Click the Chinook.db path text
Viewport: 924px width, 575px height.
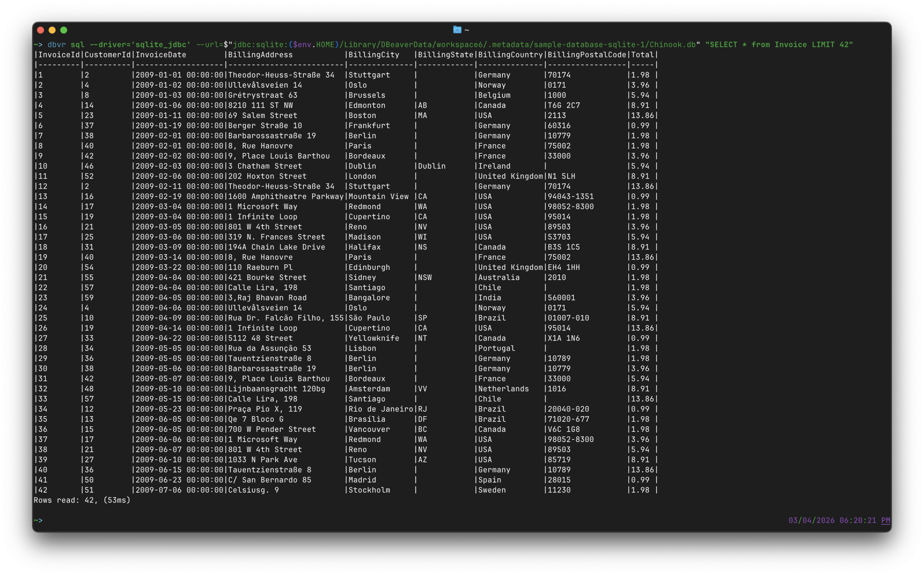[672, 44]
